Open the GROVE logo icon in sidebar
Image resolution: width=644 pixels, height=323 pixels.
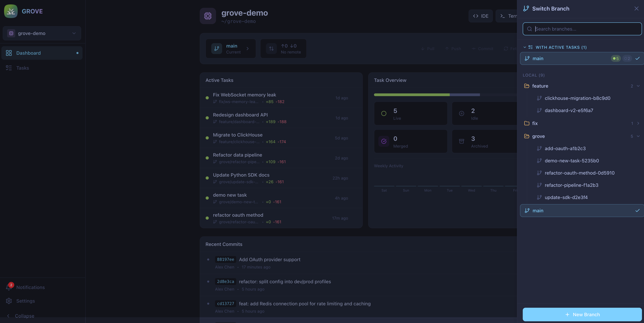(x=11, y=11)
